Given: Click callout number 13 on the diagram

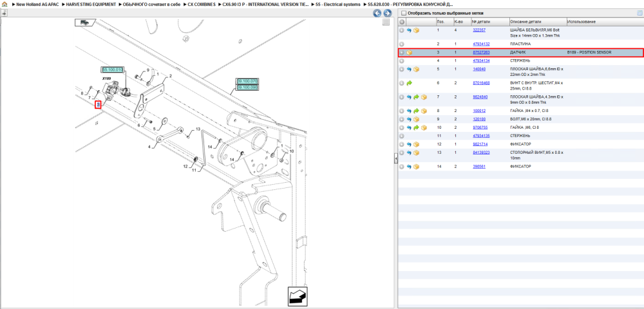Looking at the screenshot, I should pos(198,129).
